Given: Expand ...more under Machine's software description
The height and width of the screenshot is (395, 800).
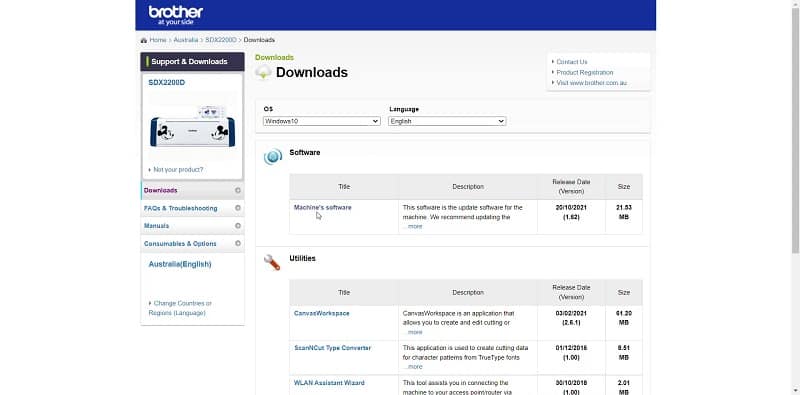Looking at the screenshot, I should [414, 227].
